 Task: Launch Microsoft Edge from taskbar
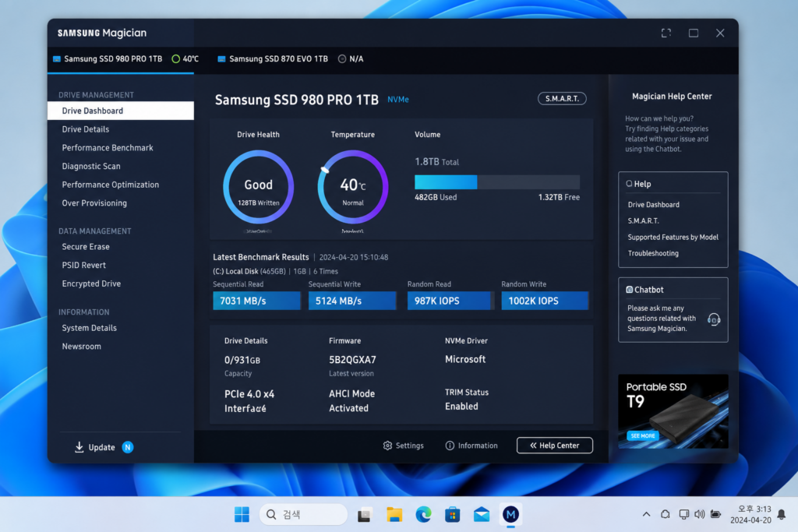click(423, 515)
